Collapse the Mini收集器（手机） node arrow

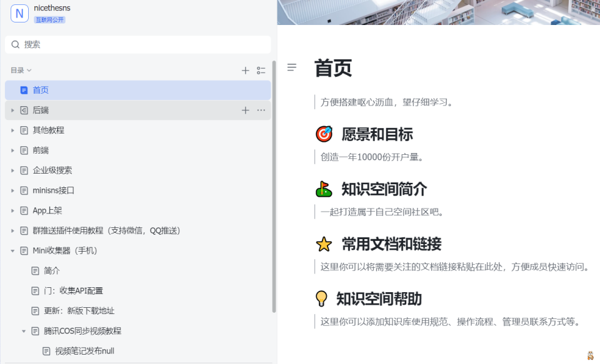[12, 251]
